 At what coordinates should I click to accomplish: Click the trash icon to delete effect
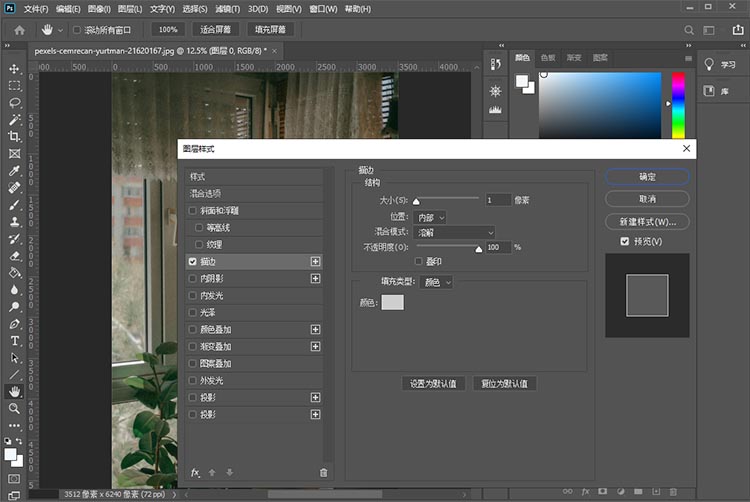[x=323, y=472]
